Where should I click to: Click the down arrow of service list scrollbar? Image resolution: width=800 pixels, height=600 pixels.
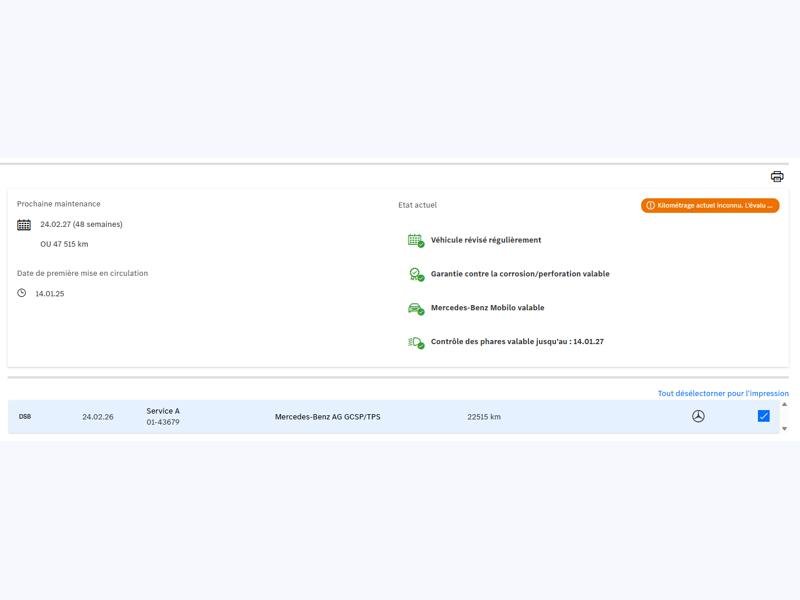pyautogui.click(x=784, y=428)
